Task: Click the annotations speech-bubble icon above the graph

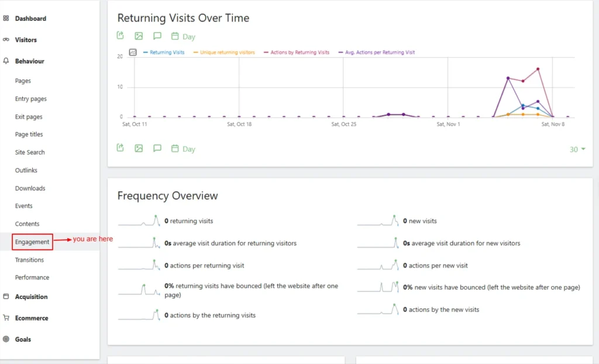Action: [x=157, y=36]
